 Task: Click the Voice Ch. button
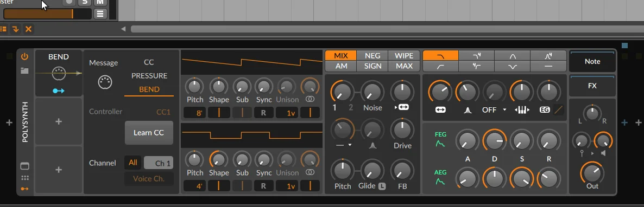(x=149, y=179)
